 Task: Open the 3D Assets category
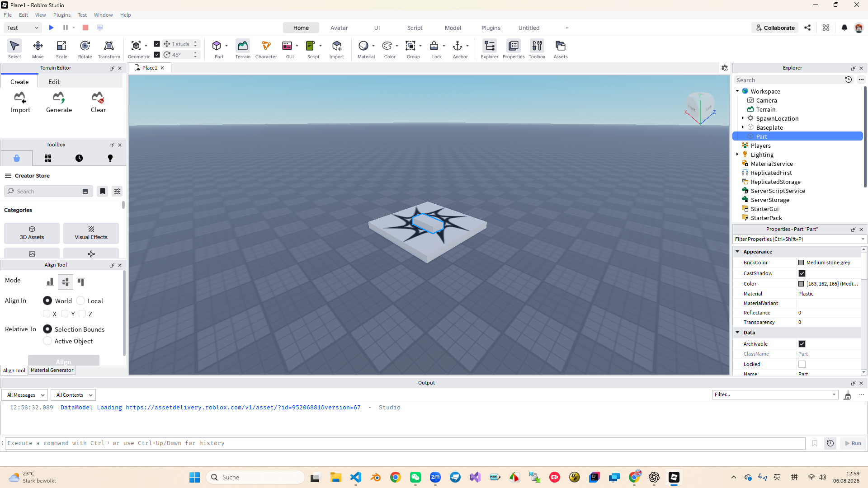(x=32, y=233)
